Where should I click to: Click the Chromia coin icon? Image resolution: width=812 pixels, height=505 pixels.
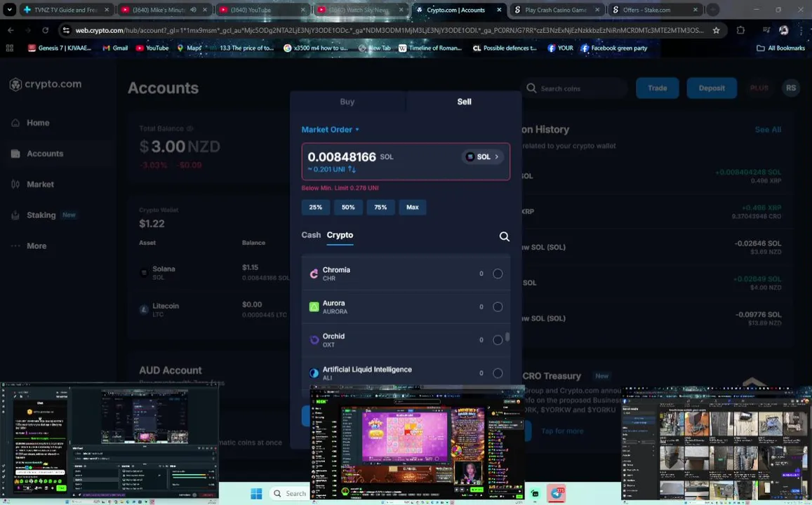click(314, 274)
